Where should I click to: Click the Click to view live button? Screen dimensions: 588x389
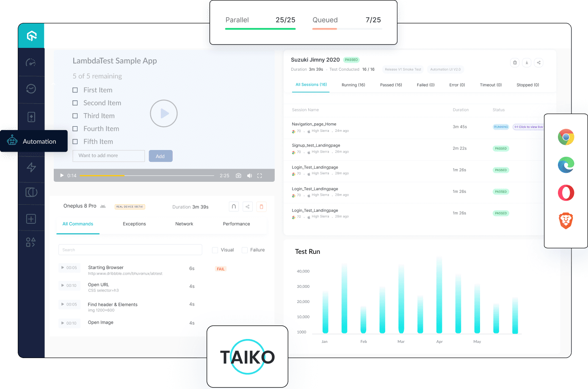click(528, 127)
